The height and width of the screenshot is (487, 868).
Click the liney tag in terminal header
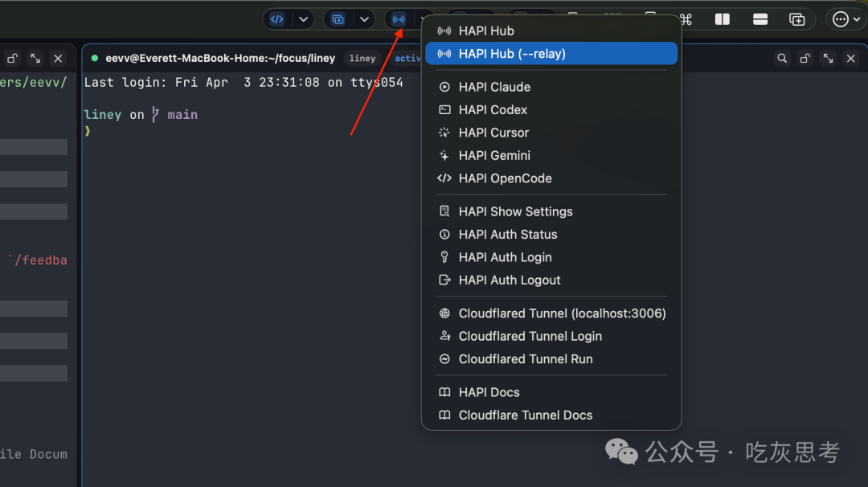362,58
